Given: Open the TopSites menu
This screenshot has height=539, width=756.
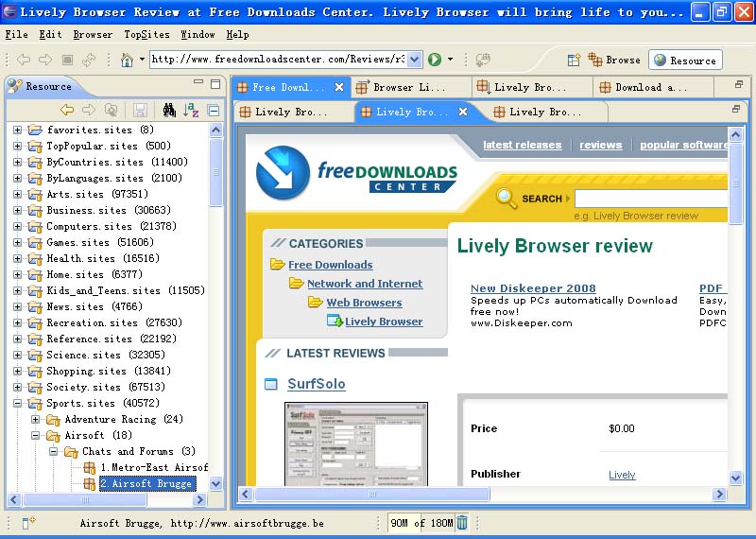Looking at the screenshot, I should 146,34.
